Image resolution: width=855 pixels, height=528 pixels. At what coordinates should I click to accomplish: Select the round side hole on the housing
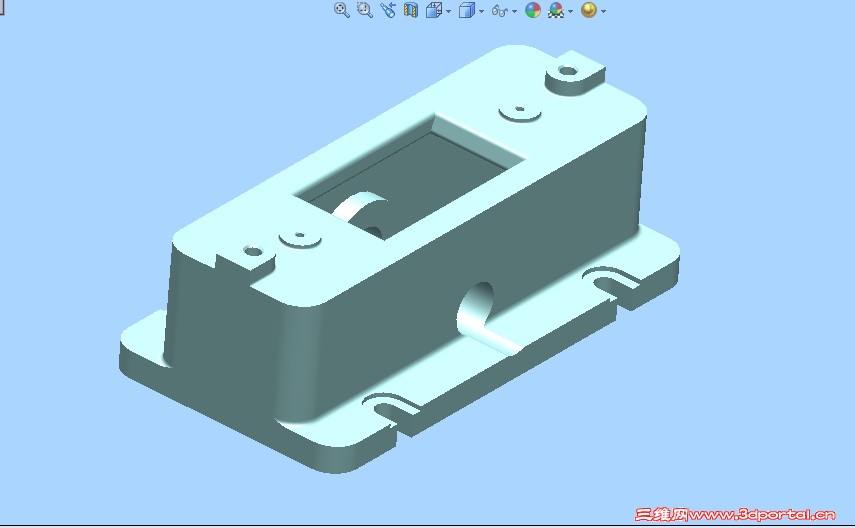475,307
